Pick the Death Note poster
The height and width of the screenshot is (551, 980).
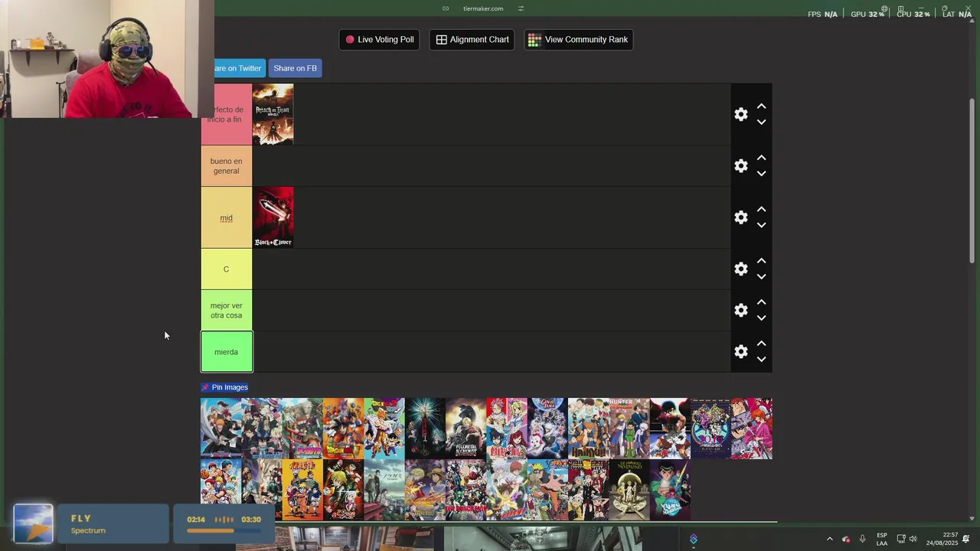click(x=425, y=429)
